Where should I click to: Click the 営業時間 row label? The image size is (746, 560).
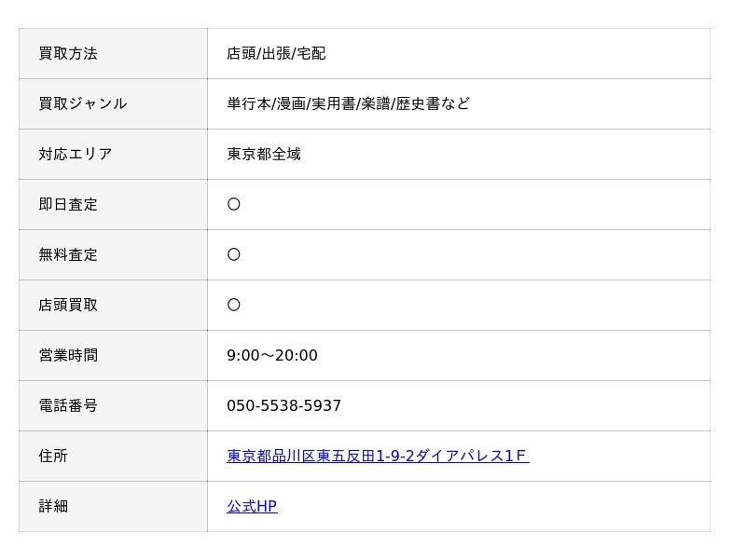68,355
